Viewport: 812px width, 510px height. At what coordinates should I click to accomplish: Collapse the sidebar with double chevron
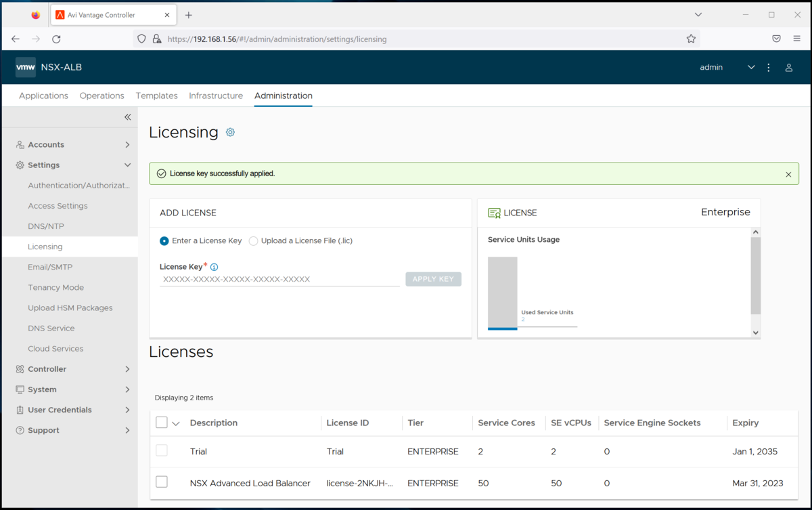pos(128,117)
